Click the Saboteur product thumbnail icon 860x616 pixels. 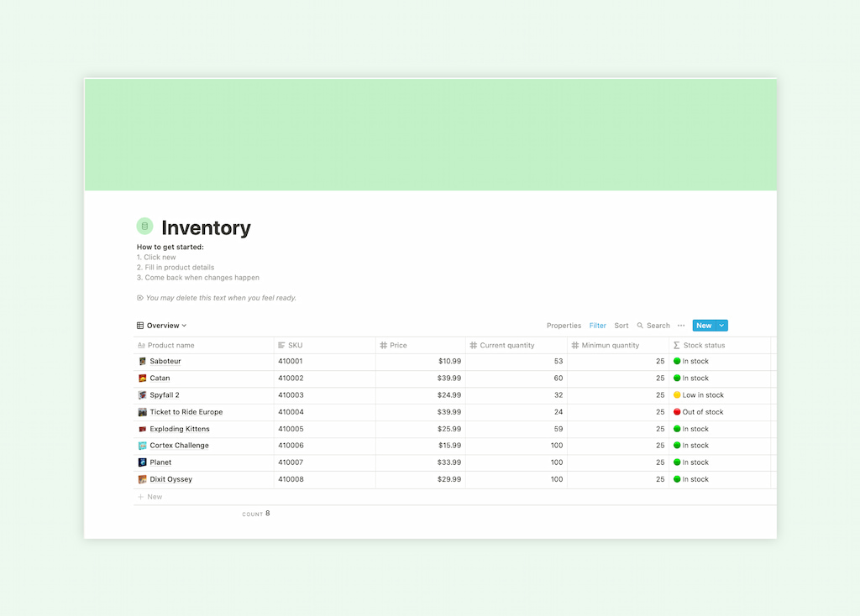[142, 361]
